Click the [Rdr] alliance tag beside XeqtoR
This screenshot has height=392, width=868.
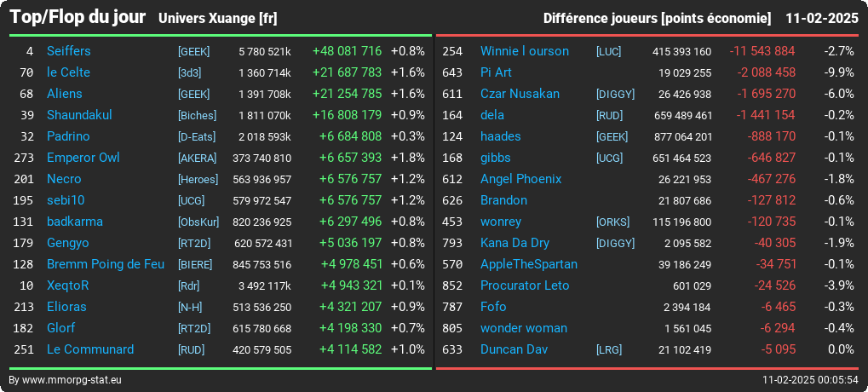[188, 285]
